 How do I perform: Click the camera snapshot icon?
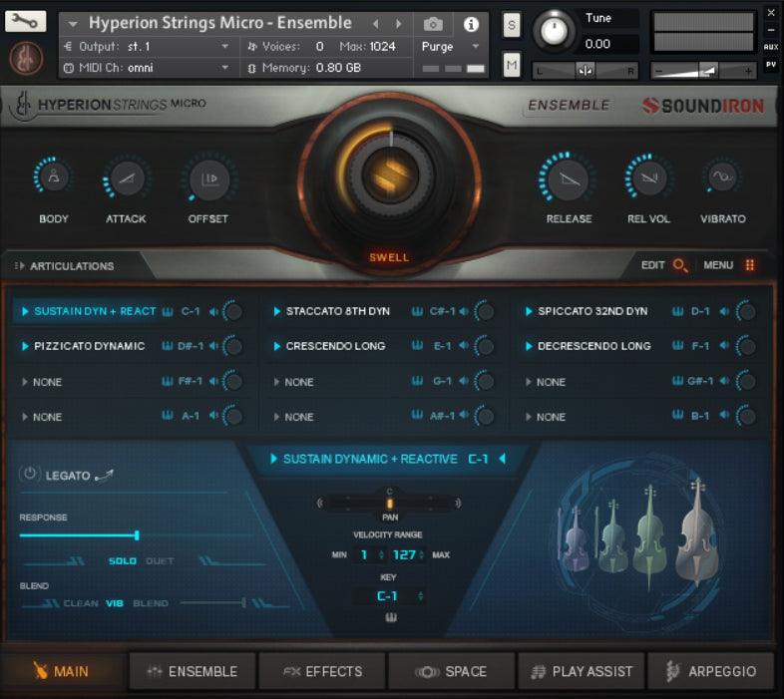(433, 24)
